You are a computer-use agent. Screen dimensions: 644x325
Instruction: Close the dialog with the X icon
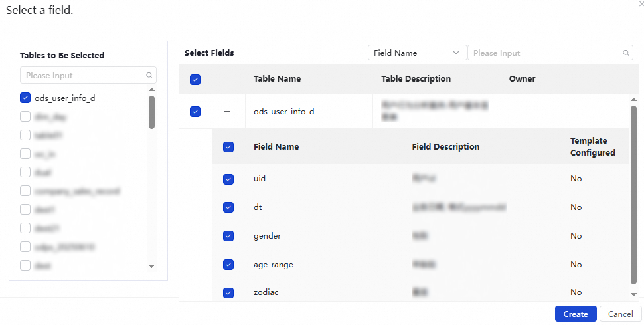click(641, 4)
